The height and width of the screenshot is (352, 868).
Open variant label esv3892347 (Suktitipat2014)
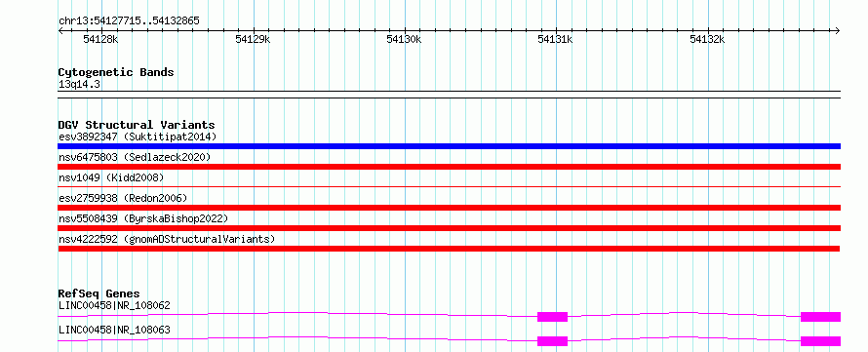pos(138,137)
